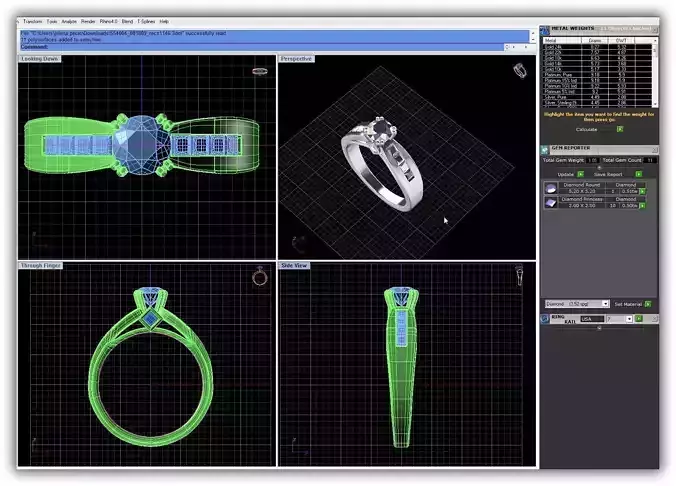Screen dimensions: 676x486
Task: Click the Metal column header
Action: coord(562,41)
